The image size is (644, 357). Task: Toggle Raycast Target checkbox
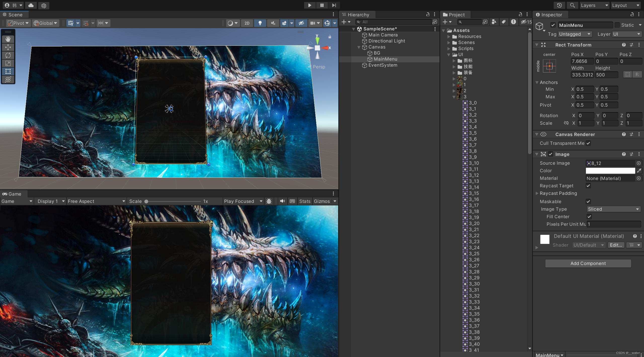click(588, 186)
